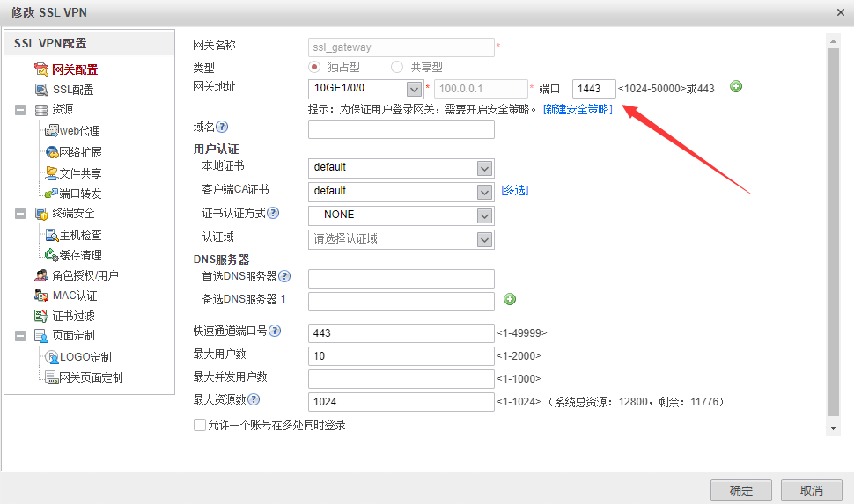Open 角色授权/用户 in the sidebar
Viewport: 854px width, 504px height.
85,275
